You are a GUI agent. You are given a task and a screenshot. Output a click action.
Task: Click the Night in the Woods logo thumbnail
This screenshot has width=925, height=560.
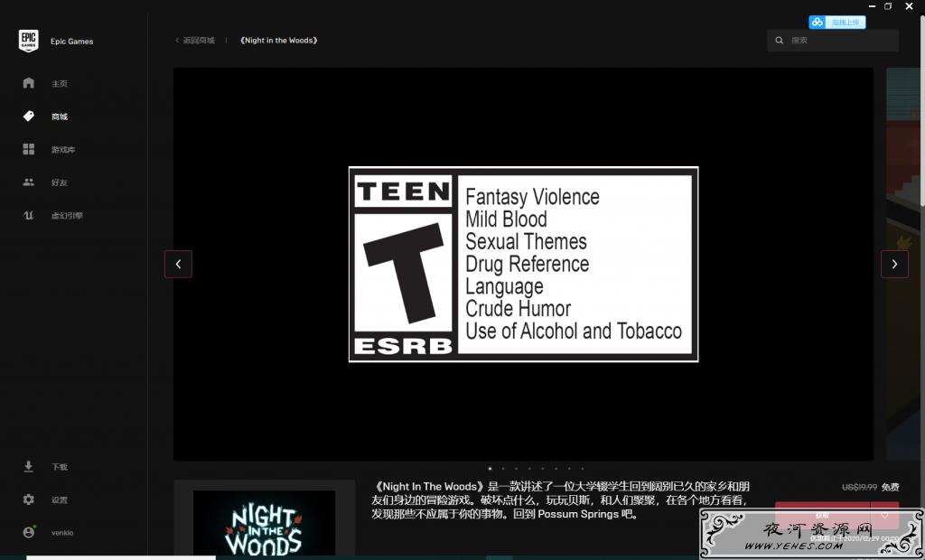click(x=265, y=523)
